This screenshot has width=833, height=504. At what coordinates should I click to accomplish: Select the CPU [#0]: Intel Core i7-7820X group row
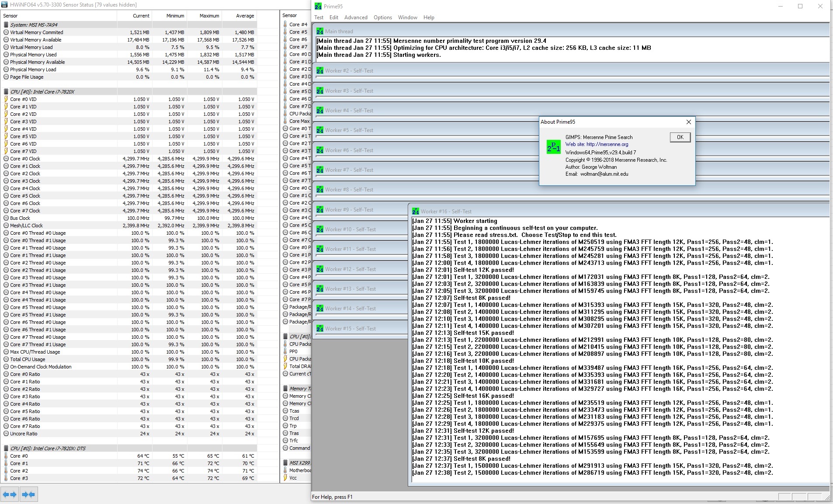pos(129,92)
